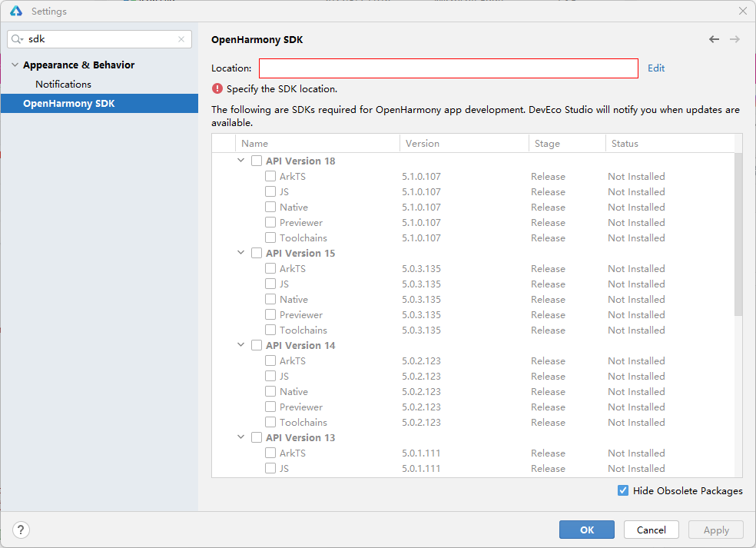Check the API Version 14 checkbox
Screen dimensions: 756x548
point(257,345)
